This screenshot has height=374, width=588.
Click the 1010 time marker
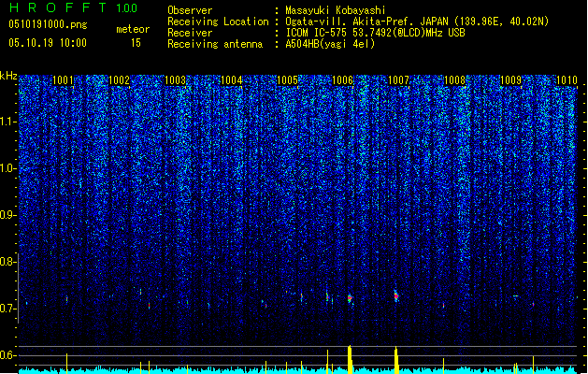(x=566, y=80)
